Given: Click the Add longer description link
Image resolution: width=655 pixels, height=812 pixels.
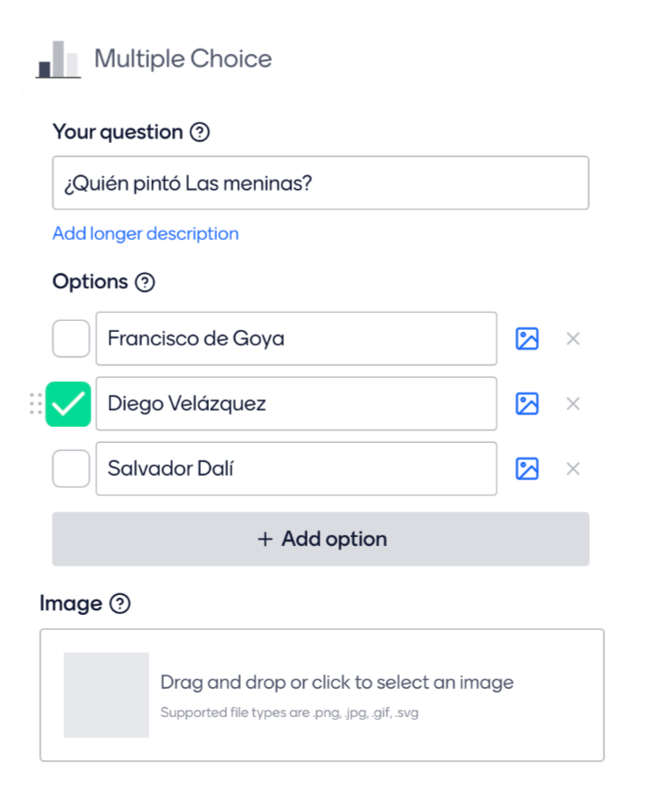Looking at the screenshot, I should (146, 233).
